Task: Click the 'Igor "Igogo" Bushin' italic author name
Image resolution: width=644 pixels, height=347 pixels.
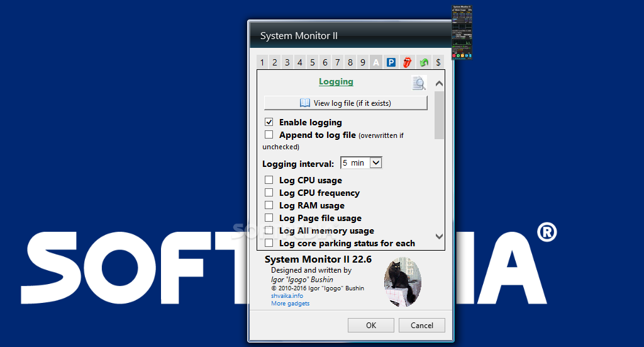Action: [302, 280]
